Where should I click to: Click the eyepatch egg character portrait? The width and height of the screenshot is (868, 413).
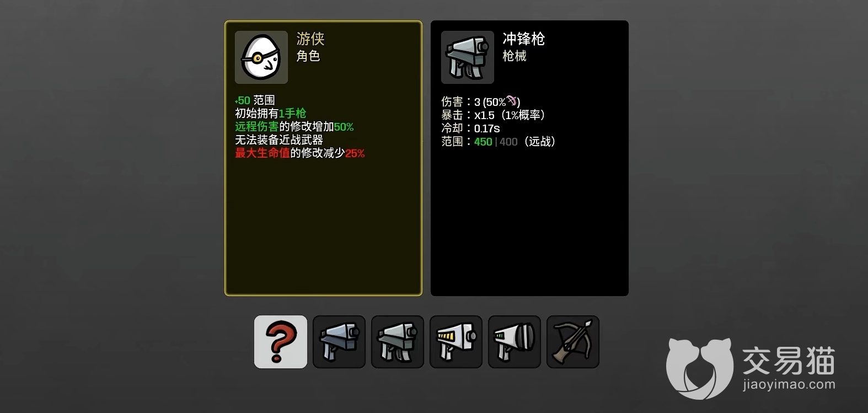[x=261, y=57]
